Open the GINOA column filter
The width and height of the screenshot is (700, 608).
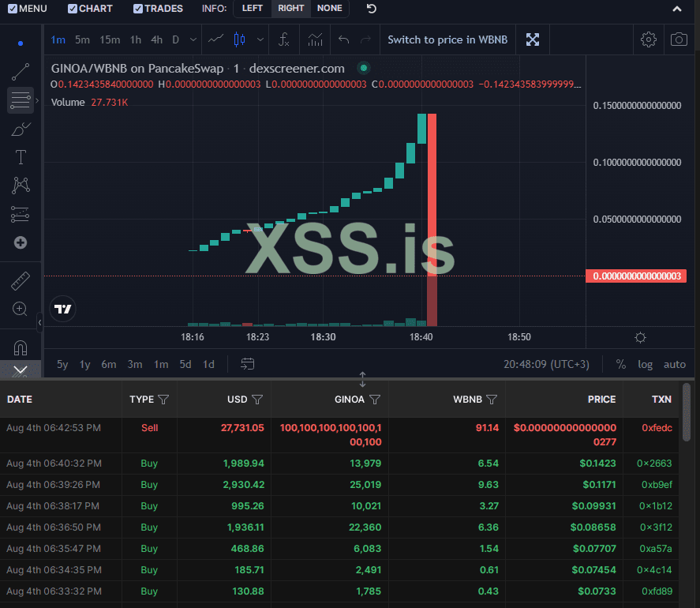[x=375, y=400]
